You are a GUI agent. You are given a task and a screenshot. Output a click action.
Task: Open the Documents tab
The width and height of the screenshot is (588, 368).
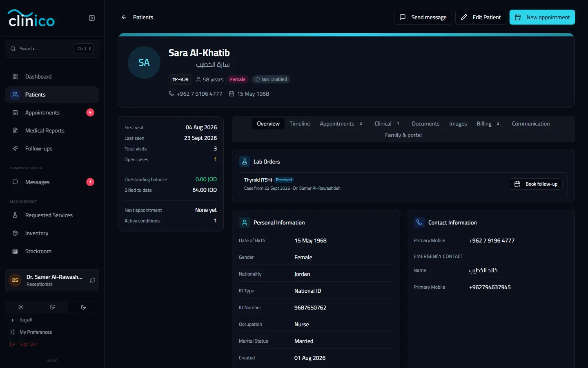pyautogui.click(x=425, y=123)
